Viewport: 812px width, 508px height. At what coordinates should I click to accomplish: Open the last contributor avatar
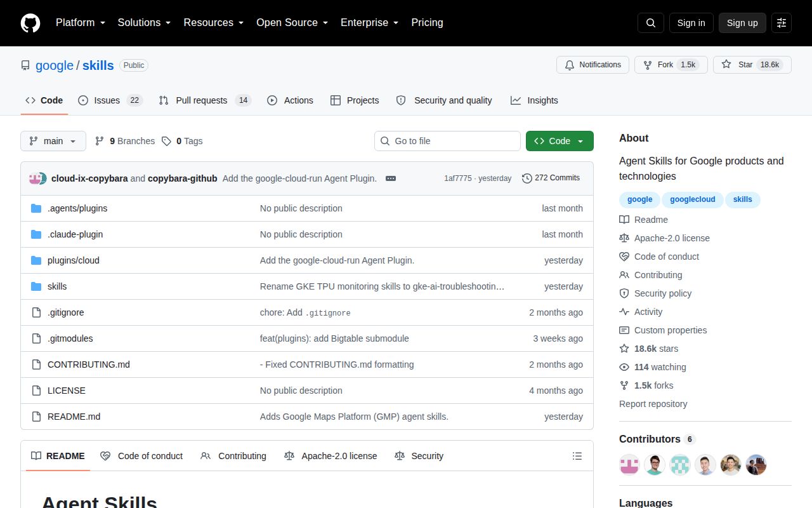pos(756,465)
